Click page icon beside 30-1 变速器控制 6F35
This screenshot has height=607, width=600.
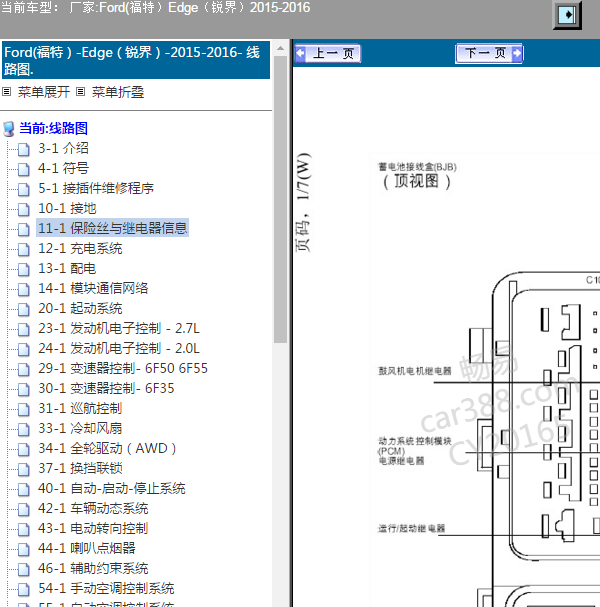(x=24, y=389)
